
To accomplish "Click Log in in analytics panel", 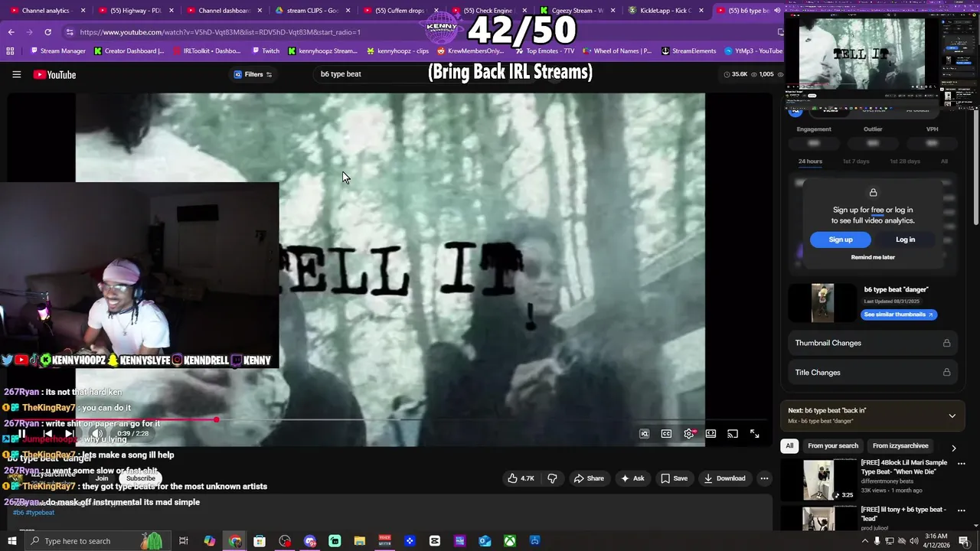I will [905, 240].
